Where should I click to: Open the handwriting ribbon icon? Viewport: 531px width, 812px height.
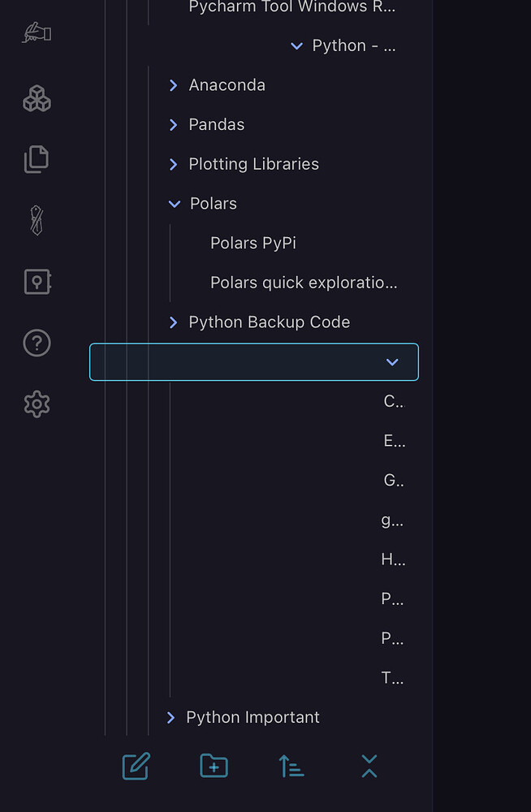click(x=37, y=33)
